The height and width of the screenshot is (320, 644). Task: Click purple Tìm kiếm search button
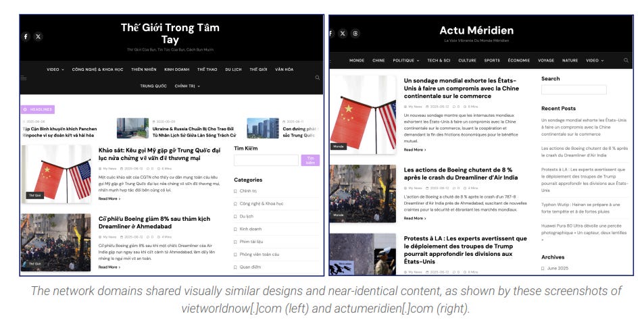(310, 161)
